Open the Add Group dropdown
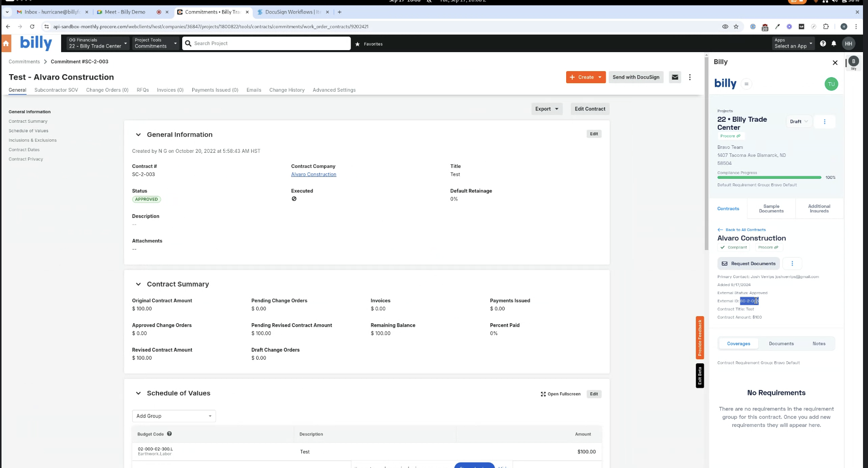This screenshot has height=468, width=868. click(x=174, y=416)
